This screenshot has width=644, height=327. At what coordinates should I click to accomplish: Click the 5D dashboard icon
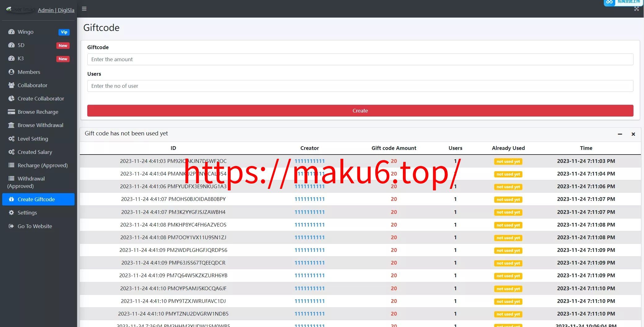(11, 45)
